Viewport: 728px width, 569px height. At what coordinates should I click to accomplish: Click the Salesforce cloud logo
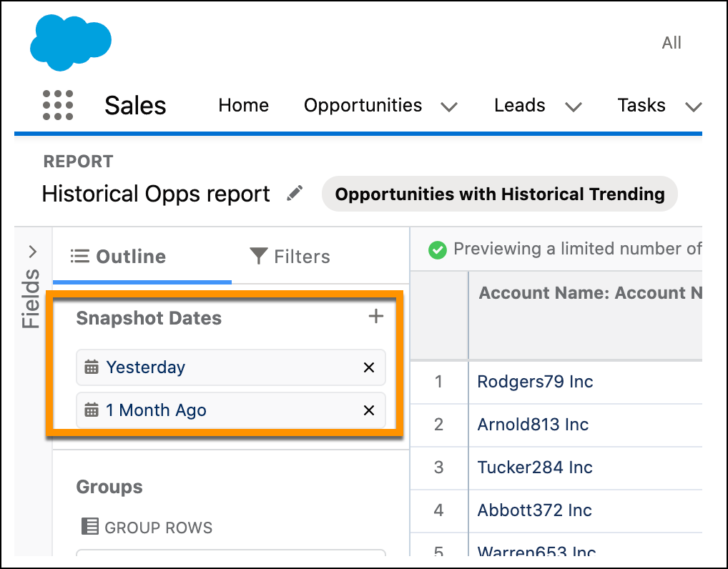point(71,43)
